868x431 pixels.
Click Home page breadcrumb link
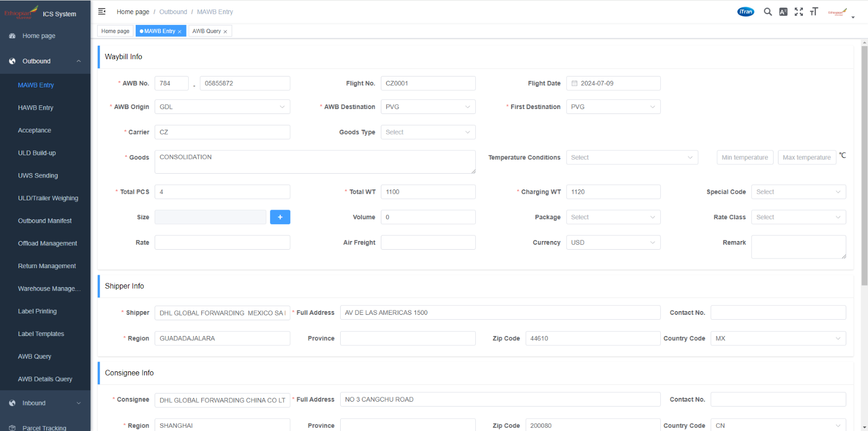pyautogui.click(x=133, y=12)
